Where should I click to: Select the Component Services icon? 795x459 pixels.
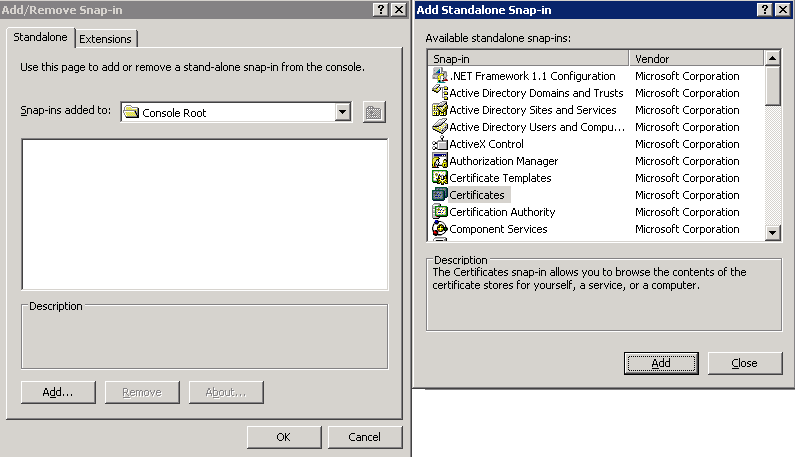click(x=439, y=229)
